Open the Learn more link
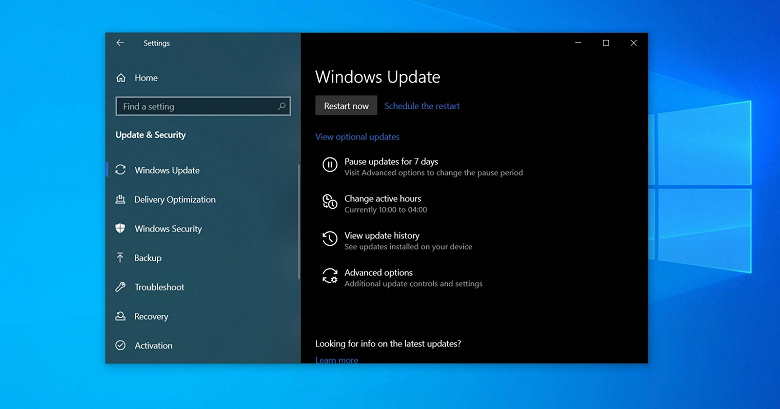The image size is (780, 409). [337, 360]
